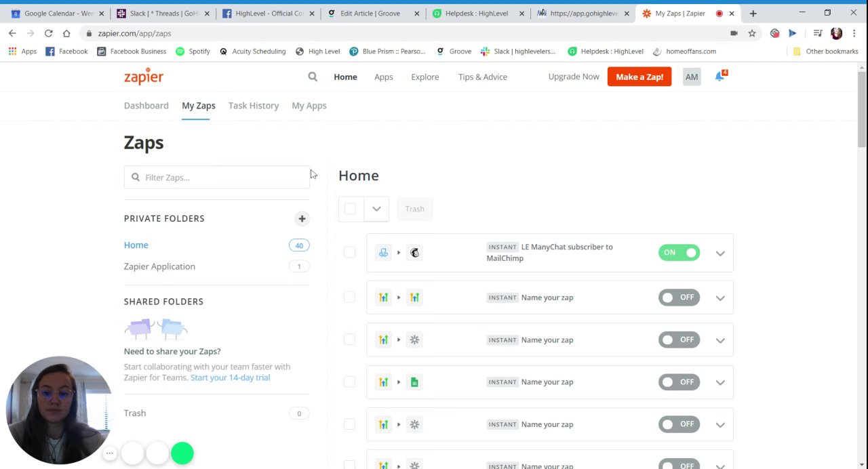868x469 pixels.
Task: Click the camera icon in address bar
Action: pos(734,33)
